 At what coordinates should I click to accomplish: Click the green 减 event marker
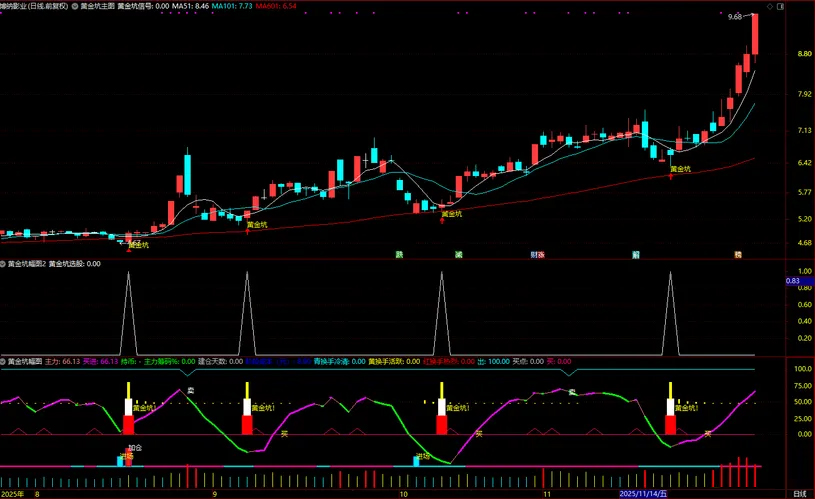458,255
